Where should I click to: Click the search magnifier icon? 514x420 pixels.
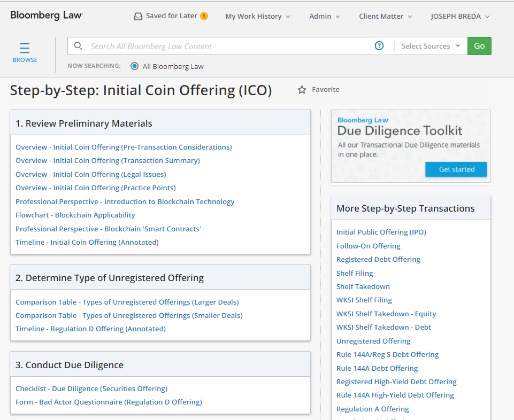click(78, 46)
